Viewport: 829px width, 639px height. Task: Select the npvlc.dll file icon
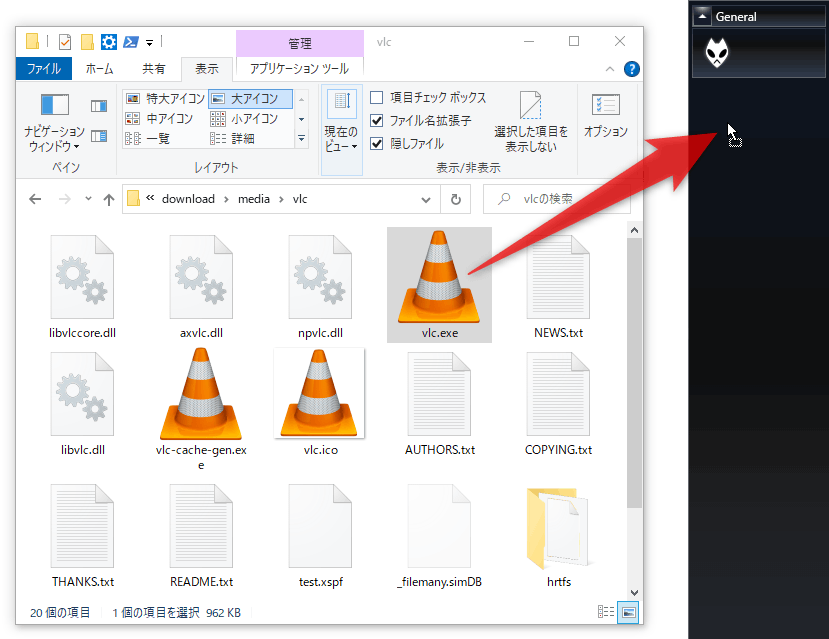320,277
